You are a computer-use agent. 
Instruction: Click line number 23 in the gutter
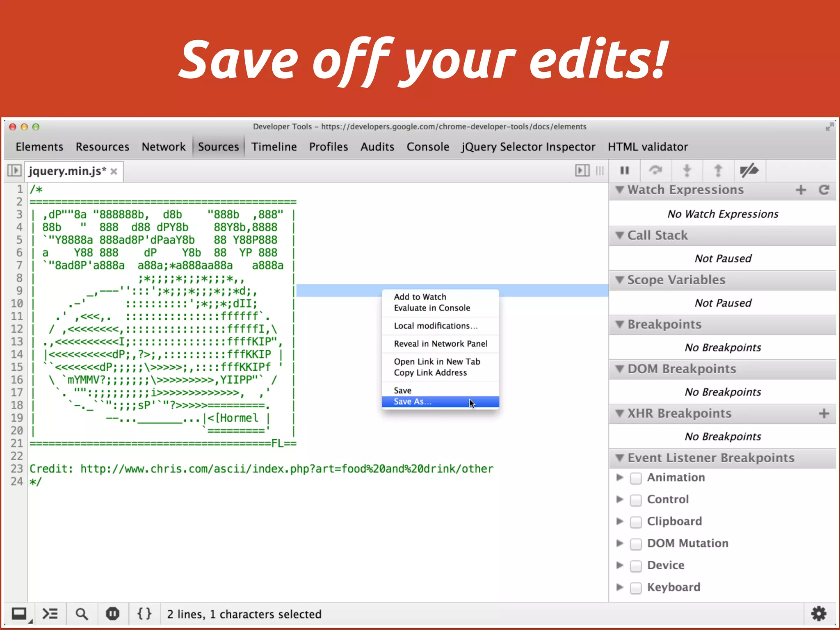[x=17, y=469]
